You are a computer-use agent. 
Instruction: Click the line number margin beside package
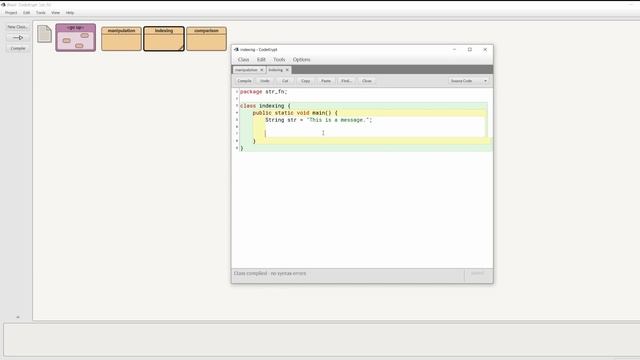237,92
